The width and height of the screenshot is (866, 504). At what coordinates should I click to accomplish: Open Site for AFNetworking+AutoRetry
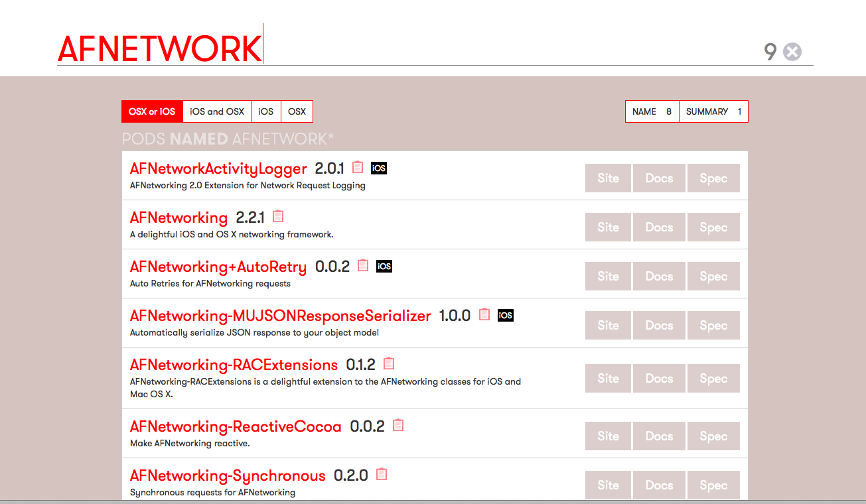pos(608,277)
